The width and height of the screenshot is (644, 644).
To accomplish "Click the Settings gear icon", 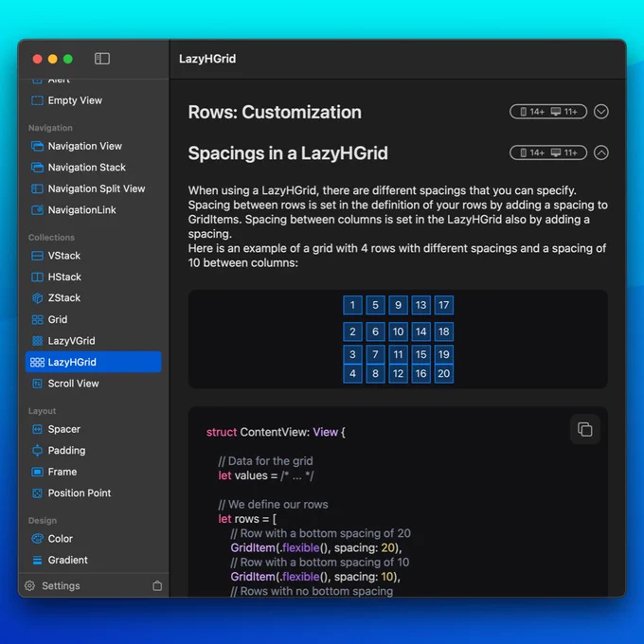I will pyautogui.click(x=29, y=585).
